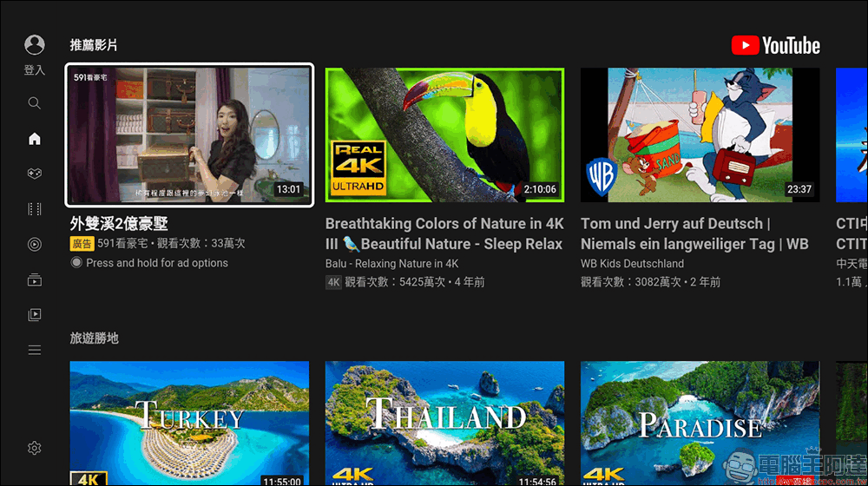Viewport: 868px width, 486px height.
Task: Click Press and hold for ad options
Action: (156, 263)
